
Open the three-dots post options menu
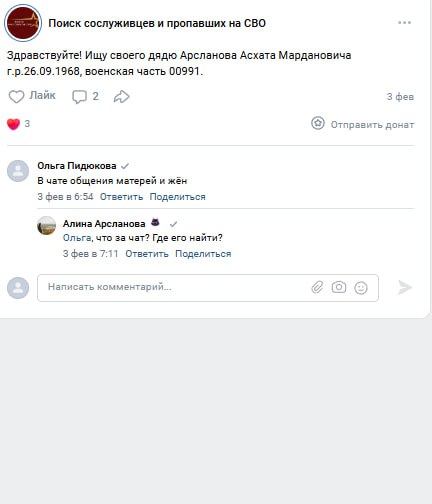tap(404, 23)
